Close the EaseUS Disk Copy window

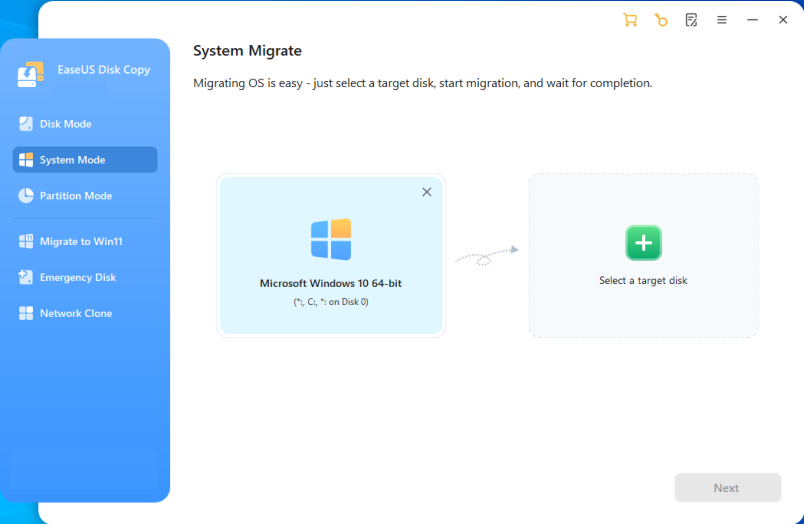(x=783, y=20)
